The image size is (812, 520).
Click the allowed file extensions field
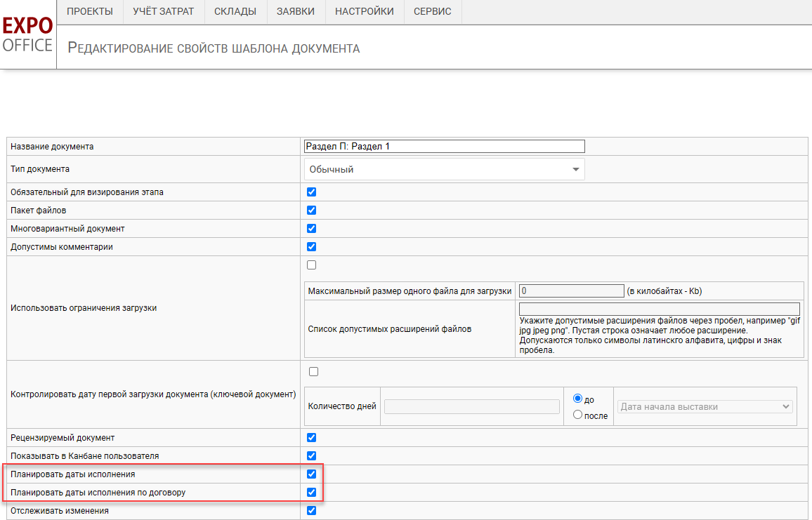[x=659, y=309]
